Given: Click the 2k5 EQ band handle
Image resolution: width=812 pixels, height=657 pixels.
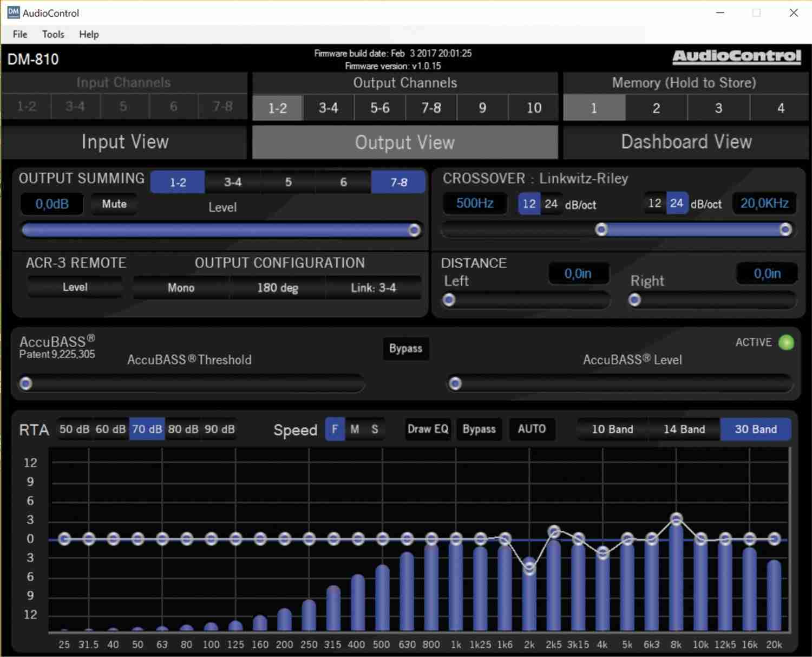Looking at the screenshot, I should pyautogui.click(x=554, y=532).
